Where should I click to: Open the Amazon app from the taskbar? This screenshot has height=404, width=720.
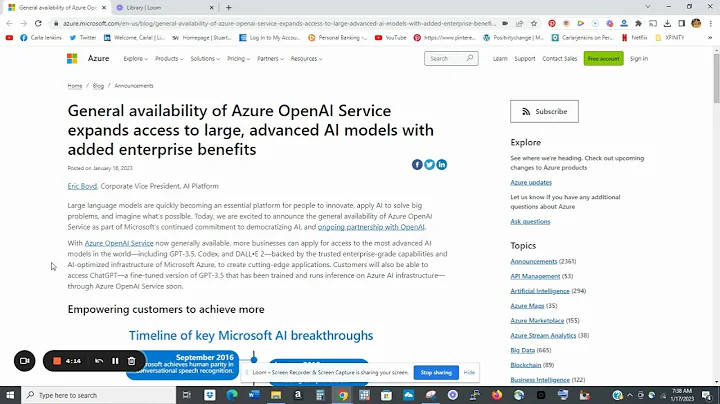[x=298, y=395]
